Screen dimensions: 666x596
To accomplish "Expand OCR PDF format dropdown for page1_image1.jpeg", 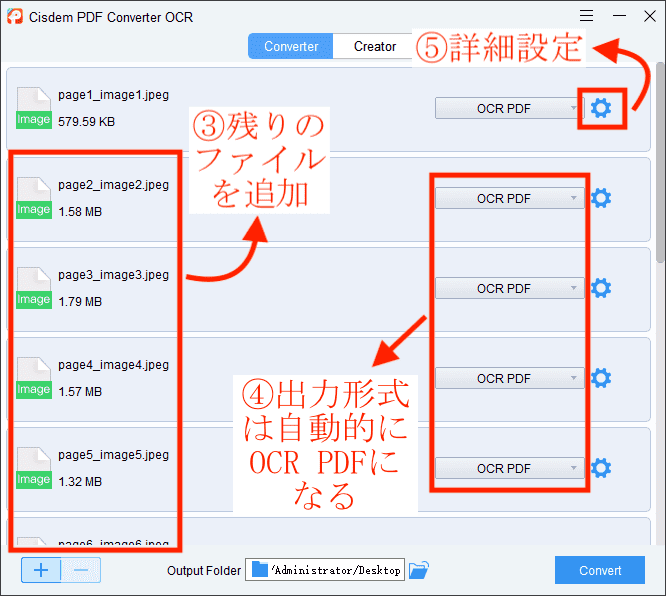I will 509,108.
